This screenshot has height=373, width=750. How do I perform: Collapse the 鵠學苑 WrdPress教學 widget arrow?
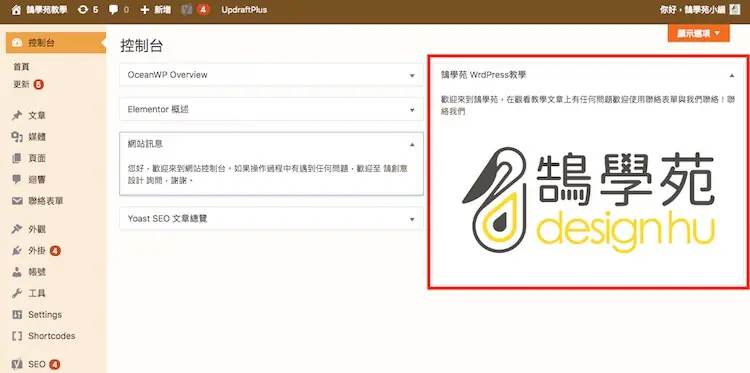tap(731, 76)
